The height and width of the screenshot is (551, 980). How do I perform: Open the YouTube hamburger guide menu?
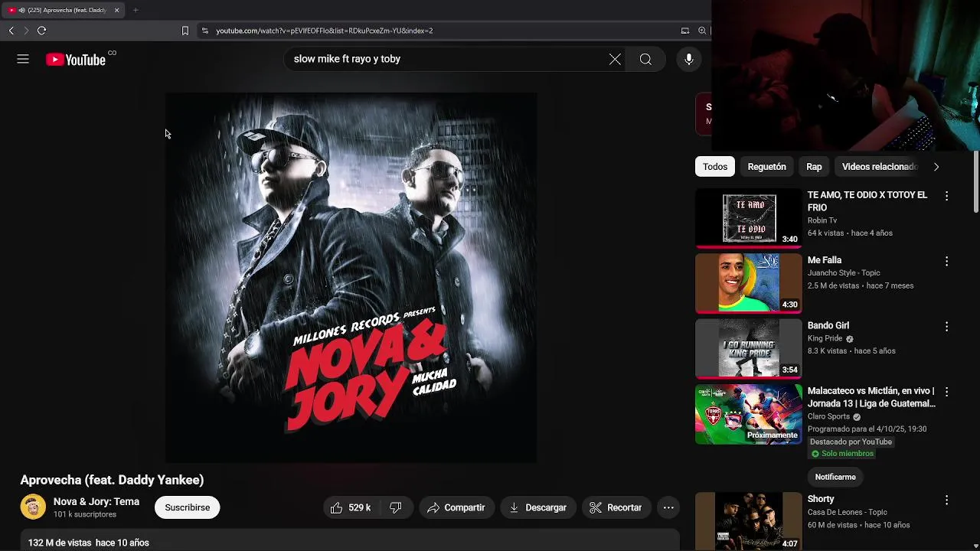(x=23, y=59)
